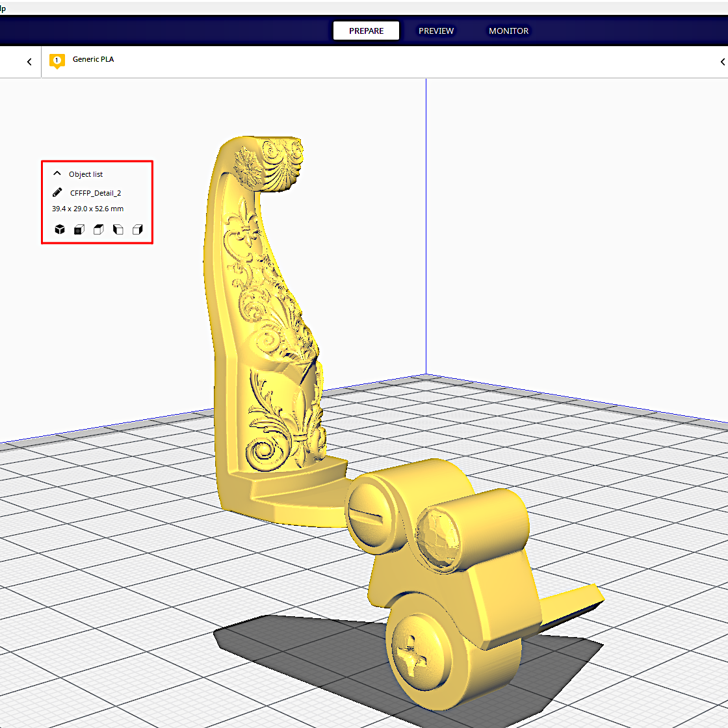Switch to the MONITOR tab
The height and width of the screenshot is (728, 728).
[x=508, y=31]
